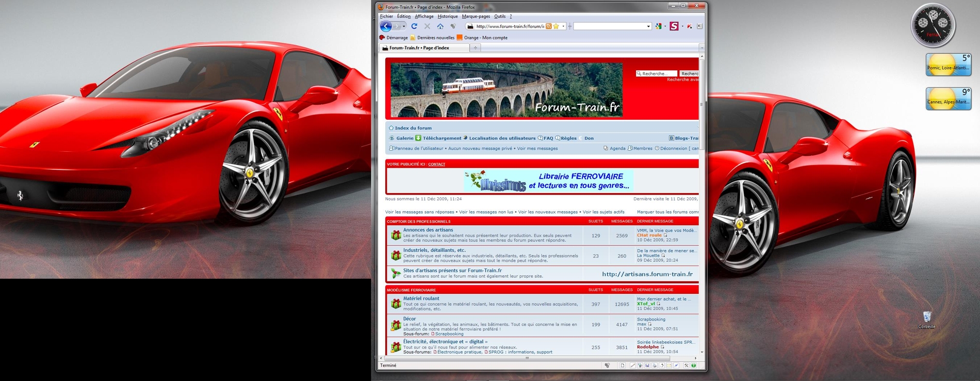Screen dimensions: 980x381
Task: Click the RSS feed icon in address bar
Action: (x=548, y=26)
